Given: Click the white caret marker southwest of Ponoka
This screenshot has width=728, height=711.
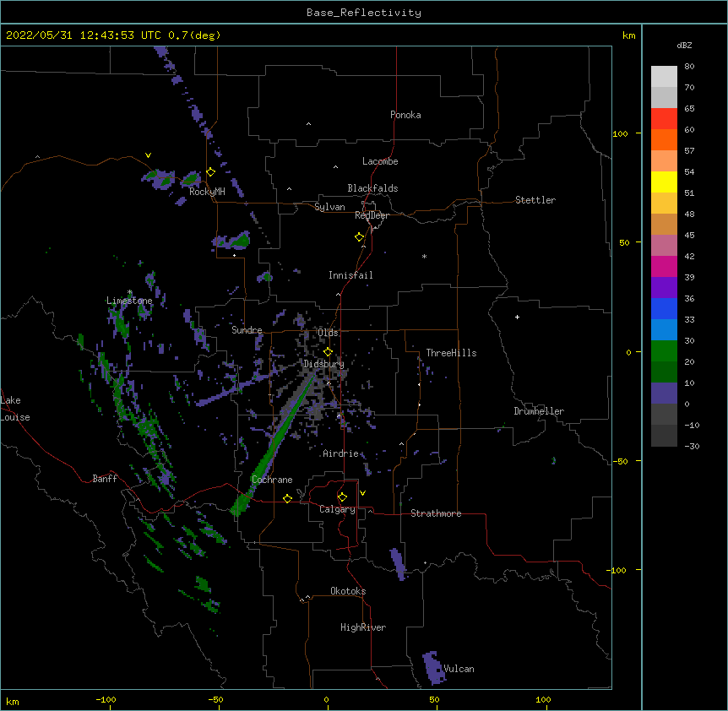Looking at the screenshot, I should [309, 124].
